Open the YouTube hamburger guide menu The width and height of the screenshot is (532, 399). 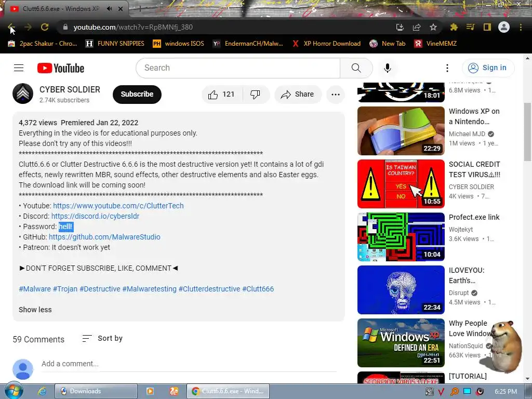coord(19,68)
